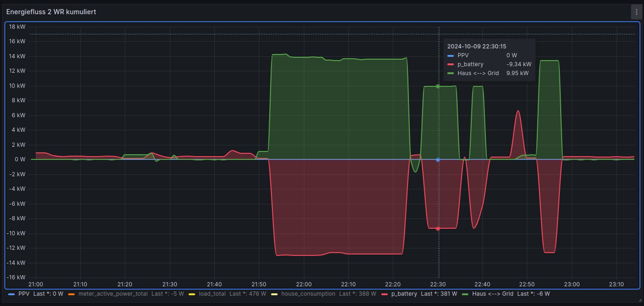The height and width of the screenshot is (306, 644).
Task: Click the 0 W y-axis label
Action: [20, 159]
